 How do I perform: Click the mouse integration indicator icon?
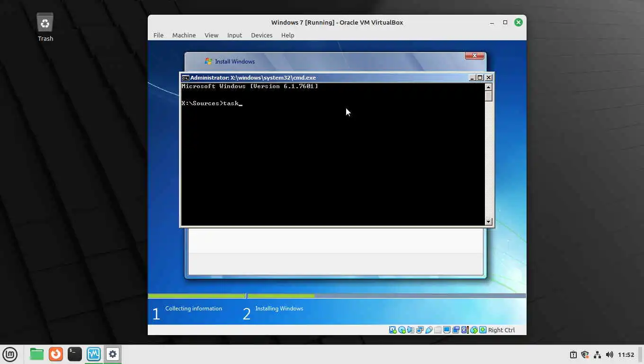pyautogui.click(x=474, y=330)
